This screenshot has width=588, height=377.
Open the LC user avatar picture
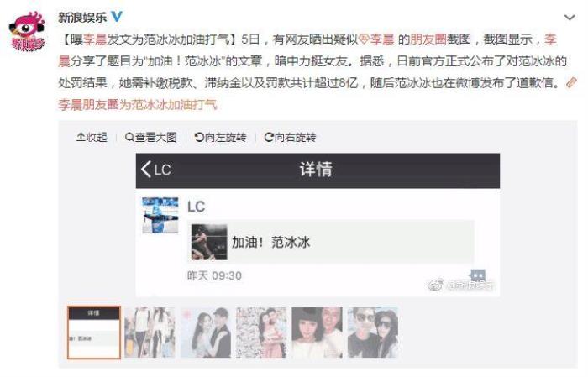[x=160, y=215]
